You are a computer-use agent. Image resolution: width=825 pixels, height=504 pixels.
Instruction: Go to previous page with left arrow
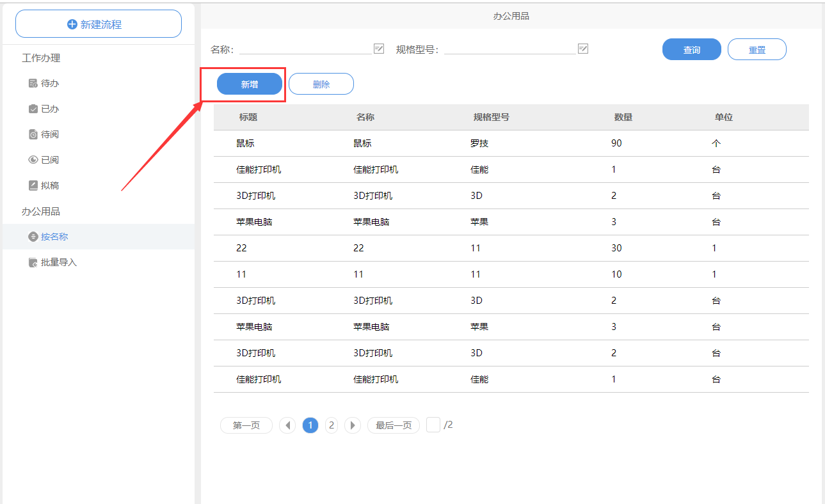tap(287, 425)
